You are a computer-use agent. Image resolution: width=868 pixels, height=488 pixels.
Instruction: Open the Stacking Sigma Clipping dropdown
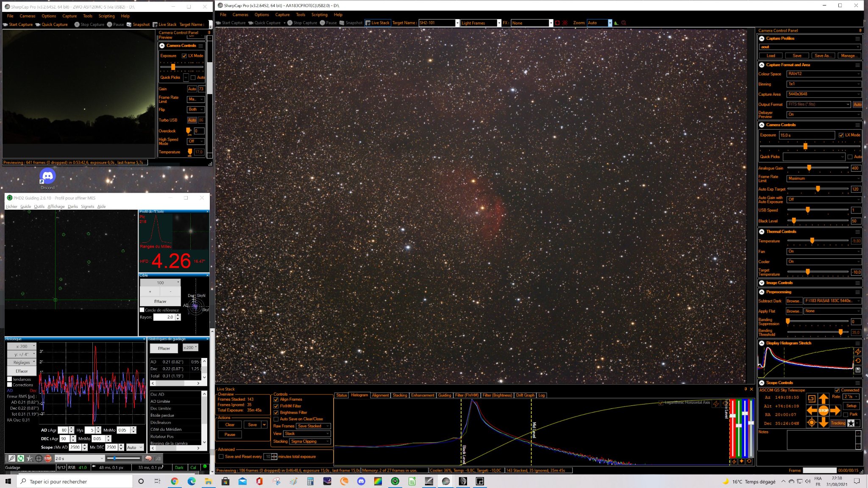[310, 441]
